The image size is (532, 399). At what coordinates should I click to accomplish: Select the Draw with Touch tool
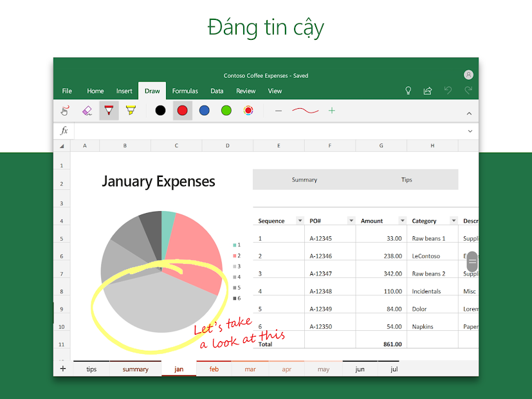point(64,111)
